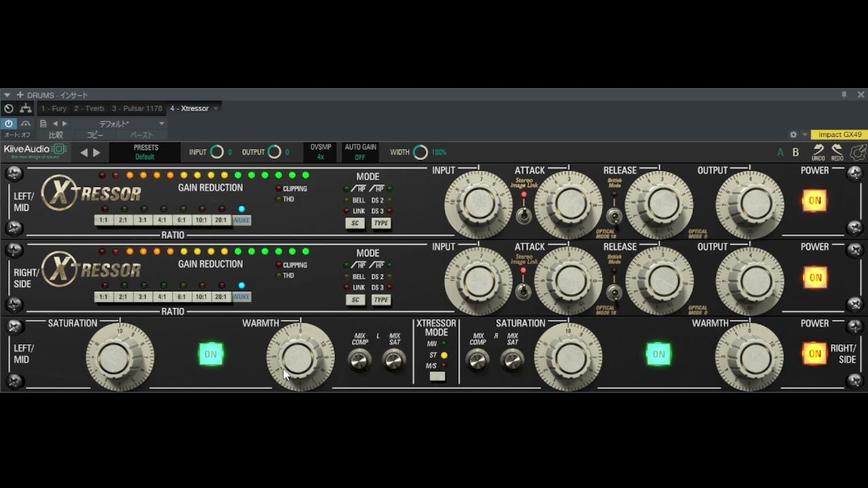
Task: Click the R MIX SAT small knob
Action: click(x=513, y=361)
